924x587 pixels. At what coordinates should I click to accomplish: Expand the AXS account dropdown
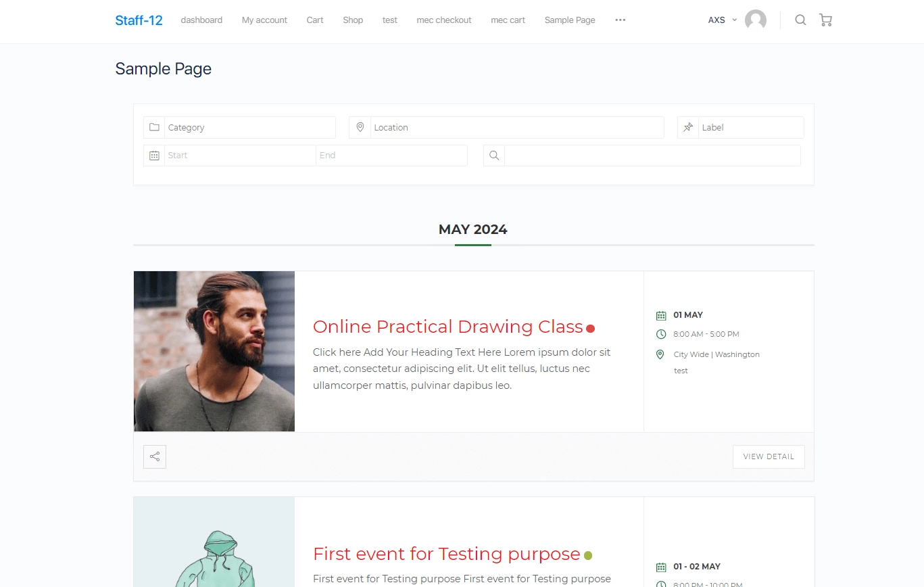tap(723, 20)
